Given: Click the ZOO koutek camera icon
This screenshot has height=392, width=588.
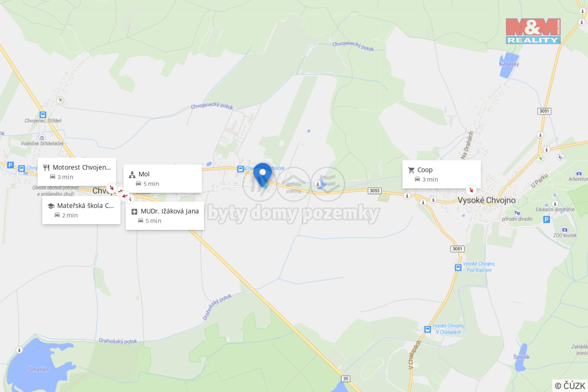Looking at the screenshot, I should coord(565,229).
